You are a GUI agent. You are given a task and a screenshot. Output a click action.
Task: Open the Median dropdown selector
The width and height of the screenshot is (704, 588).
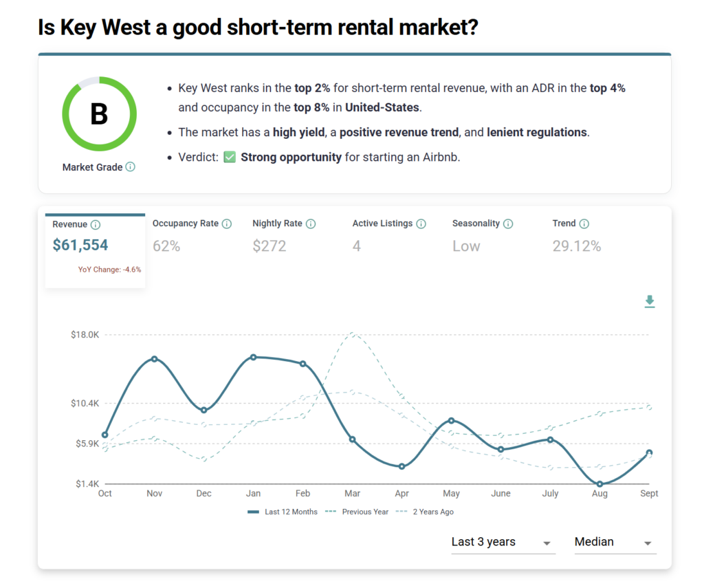pos(614,542)
